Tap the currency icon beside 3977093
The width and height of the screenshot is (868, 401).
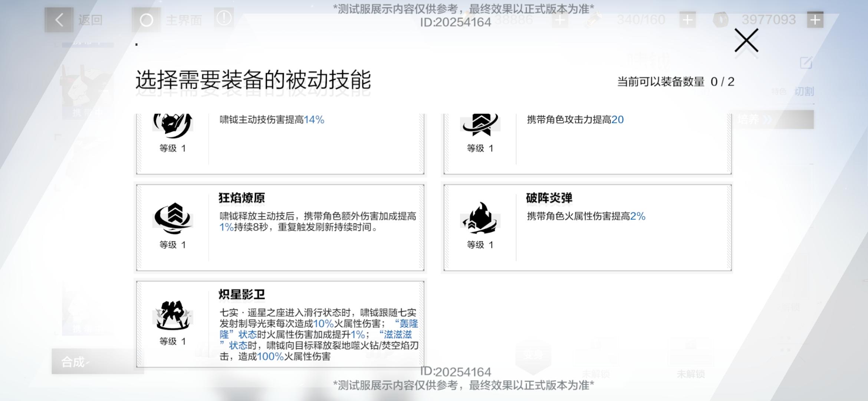(x=721, y=20)
